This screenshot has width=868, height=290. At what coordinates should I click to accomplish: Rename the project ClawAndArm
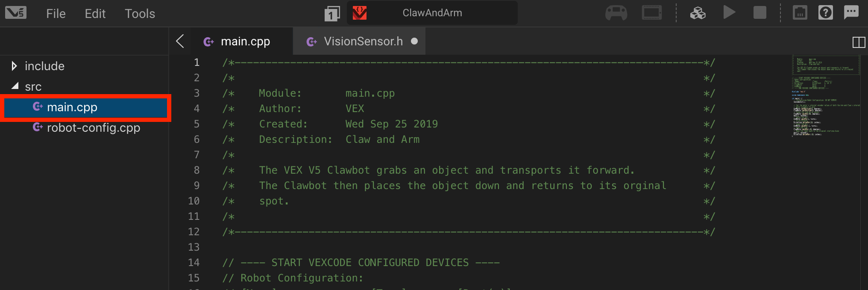432,13
